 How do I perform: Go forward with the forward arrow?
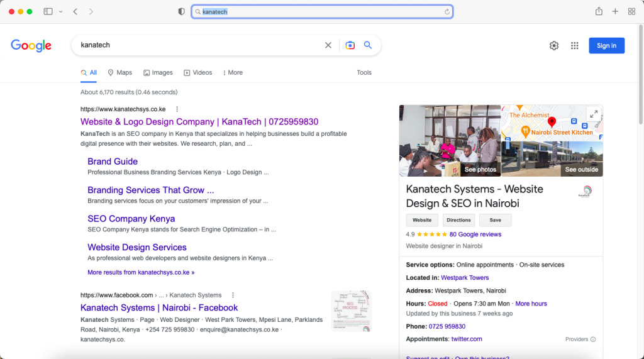tap(91, 11)
